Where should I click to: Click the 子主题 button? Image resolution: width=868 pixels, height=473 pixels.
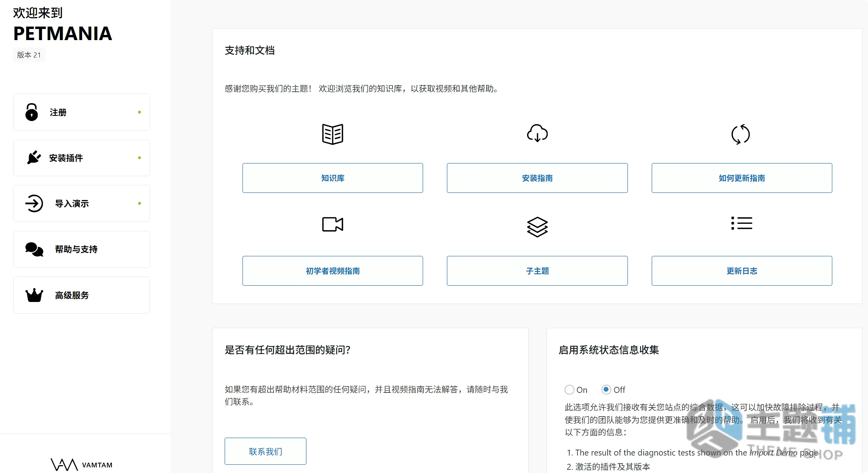pyautogui.click(x=537, y=271)
